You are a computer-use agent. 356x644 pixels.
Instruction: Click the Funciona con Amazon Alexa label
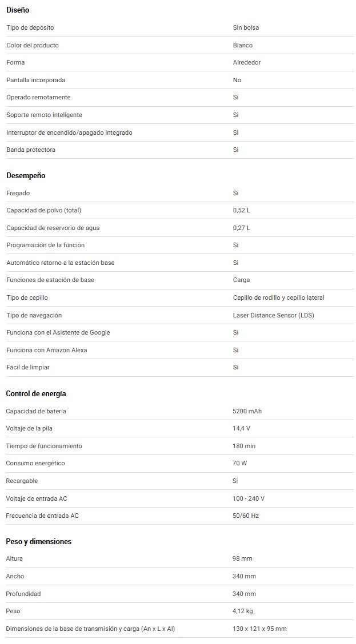coord(47,350)
